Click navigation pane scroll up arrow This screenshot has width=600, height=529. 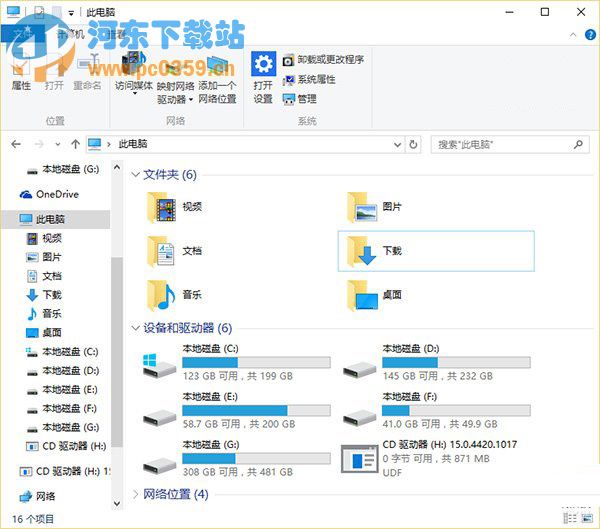coord(117,168)
